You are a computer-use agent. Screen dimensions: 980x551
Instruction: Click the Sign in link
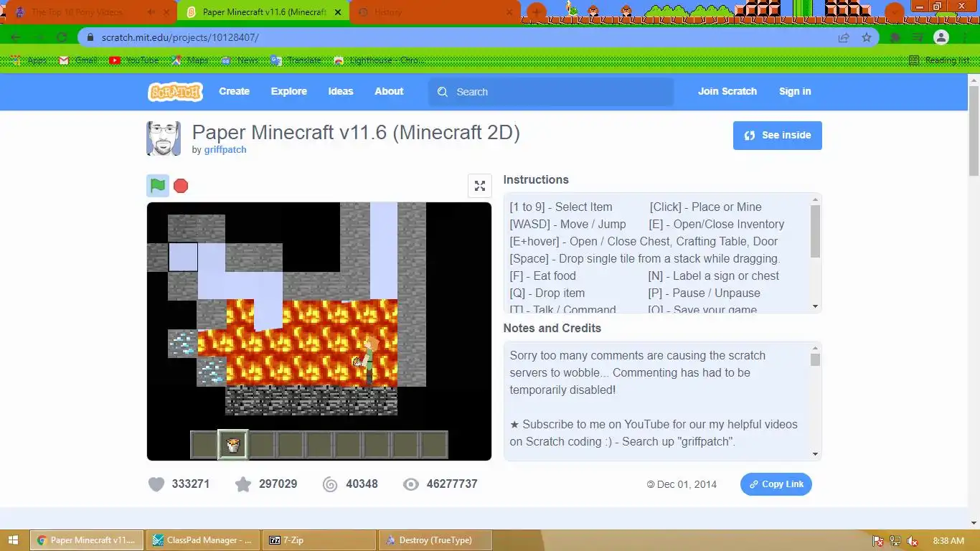(x=795, y=91)
